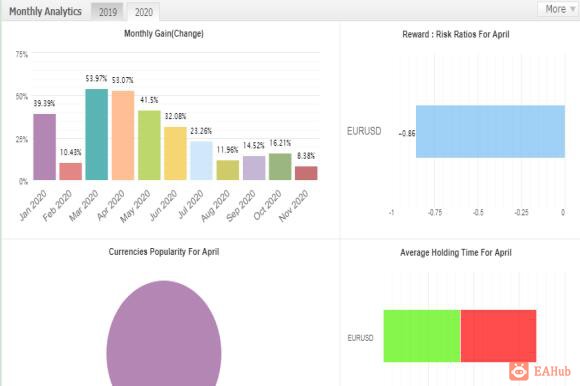Click green segment of holding time bar
Screen dimensions: 580x386
pos(422,336)
